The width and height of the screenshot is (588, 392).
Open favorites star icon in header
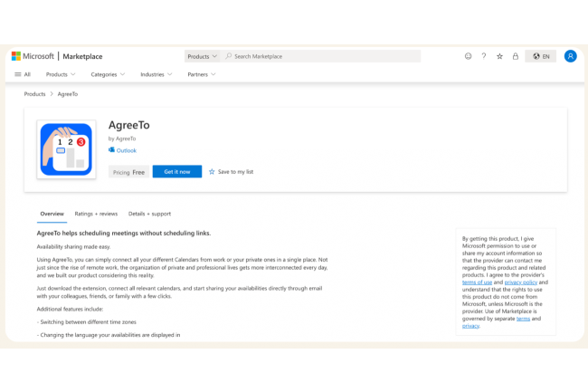(x=499, y=56)
